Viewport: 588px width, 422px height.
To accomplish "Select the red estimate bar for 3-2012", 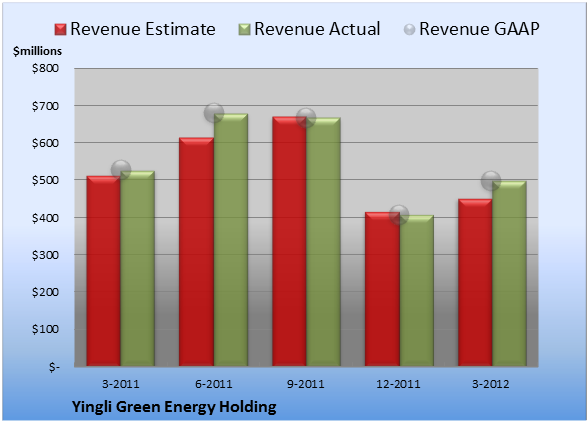I will click(x=475, y=282).
